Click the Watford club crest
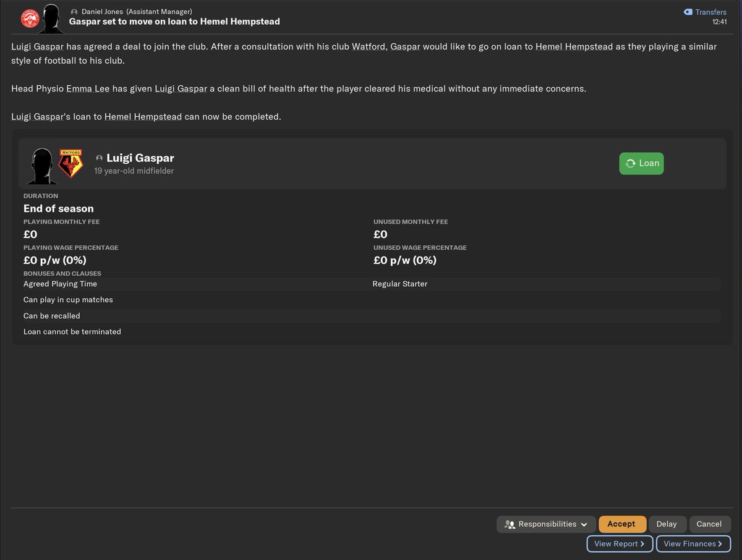The width and height of the screenshot is (742, 560). click(70, 163)
